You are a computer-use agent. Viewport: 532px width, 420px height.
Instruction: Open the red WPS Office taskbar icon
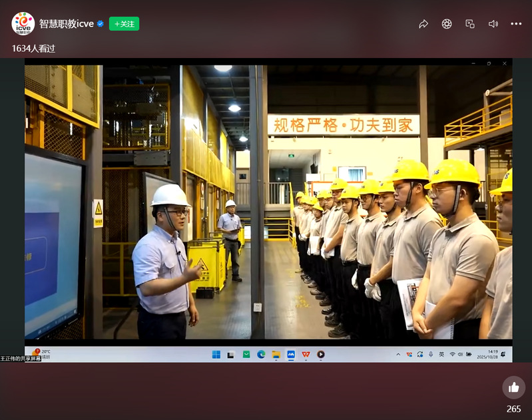(x=306, y=355)
